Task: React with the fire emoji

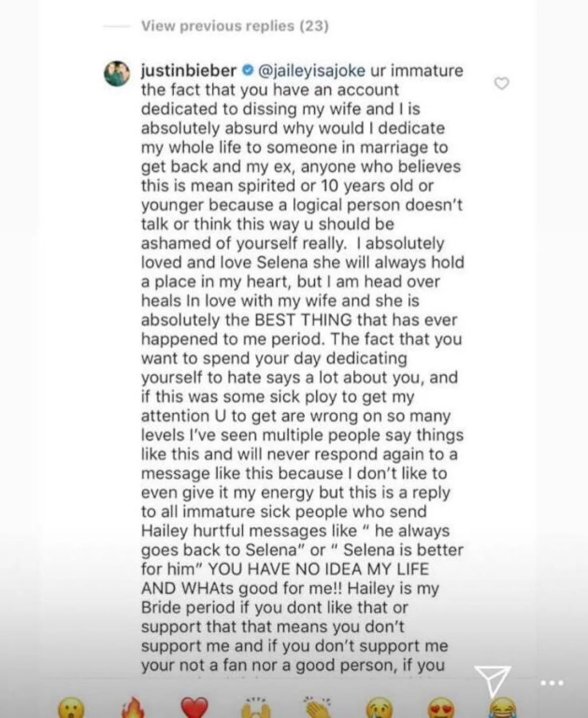Action: (133, 708)
